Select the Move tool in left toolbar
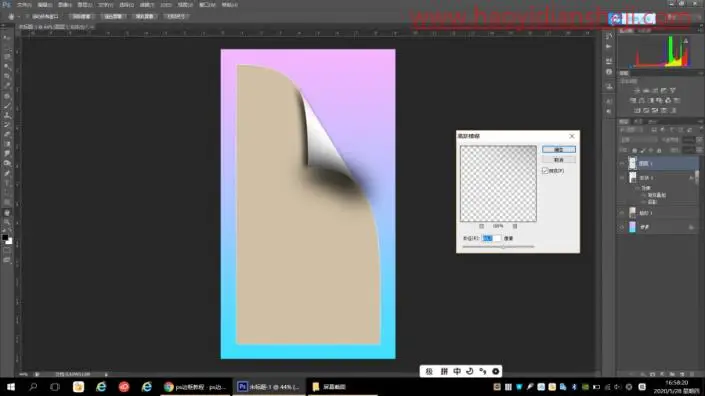This screenshot has height=396, width=705. tap(7, 38)
